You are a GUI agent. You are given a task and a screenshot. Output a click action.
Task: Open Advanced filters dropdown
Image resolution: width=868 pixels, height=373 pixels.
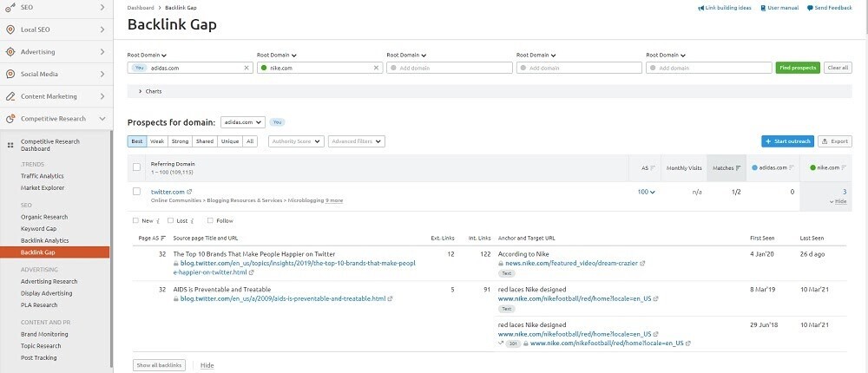click(357, 141)
